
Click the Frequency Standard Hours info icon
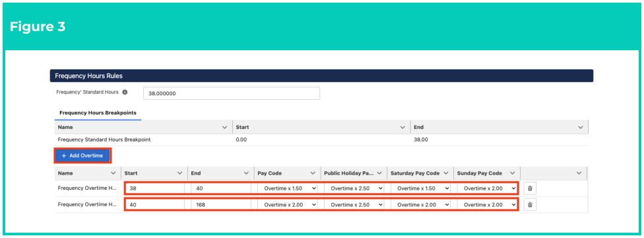coord(125,93)
